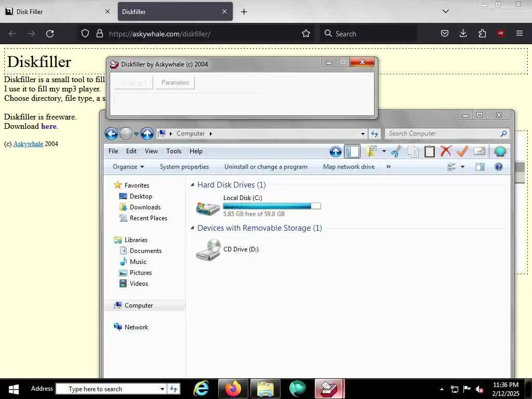Click the Explorer Back arrow button
This screenshot has height=399, width=532.
111,134
